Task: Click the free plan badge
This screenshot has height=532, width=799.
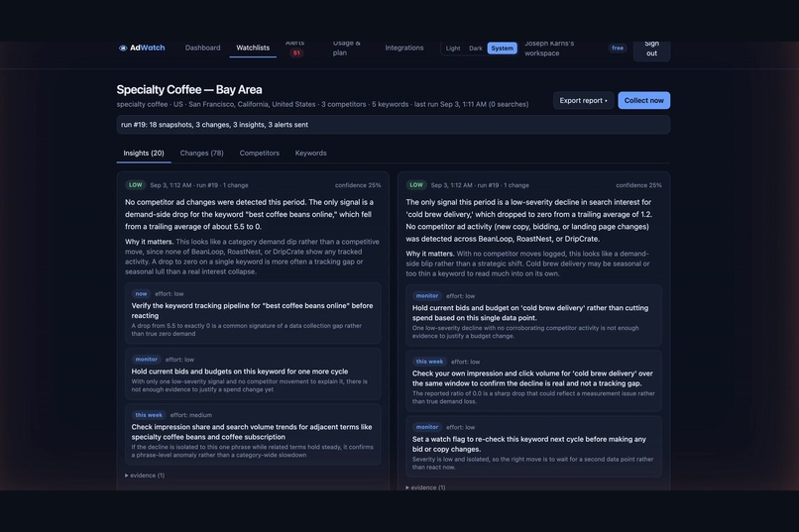Action: click(618, 48)
